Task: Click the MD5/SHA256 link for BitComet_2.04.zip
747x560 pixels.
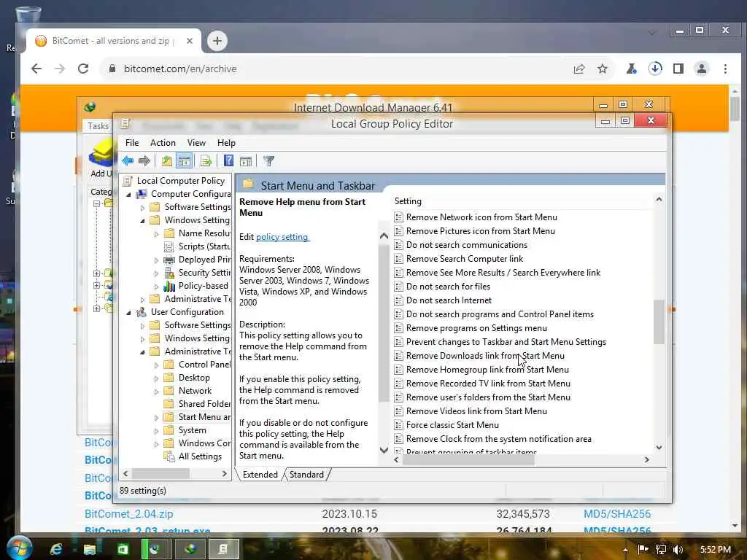Action: (617, 514)
